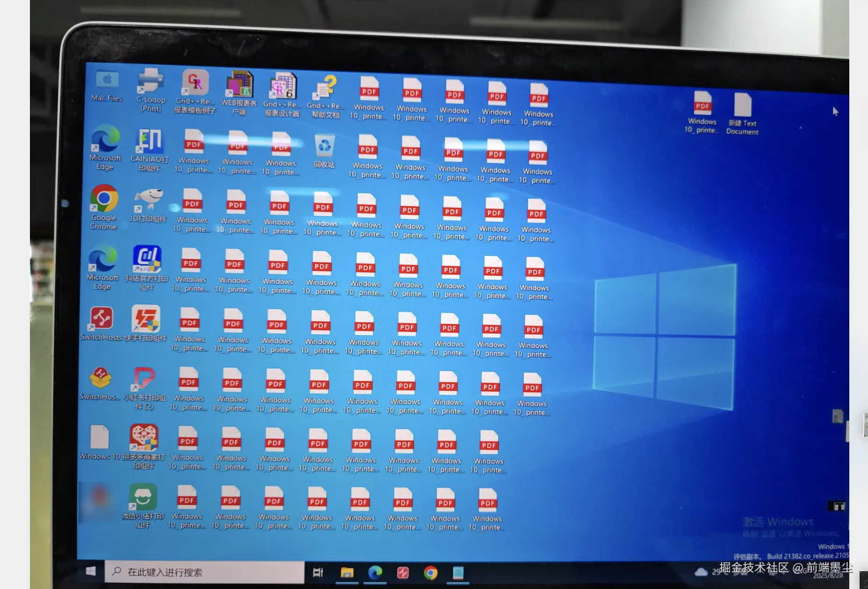Click the 抖店官方打印组件 desktop icon
Image resolution: width=868 pixels, height=589 pixels.
[x=147, y=268]
